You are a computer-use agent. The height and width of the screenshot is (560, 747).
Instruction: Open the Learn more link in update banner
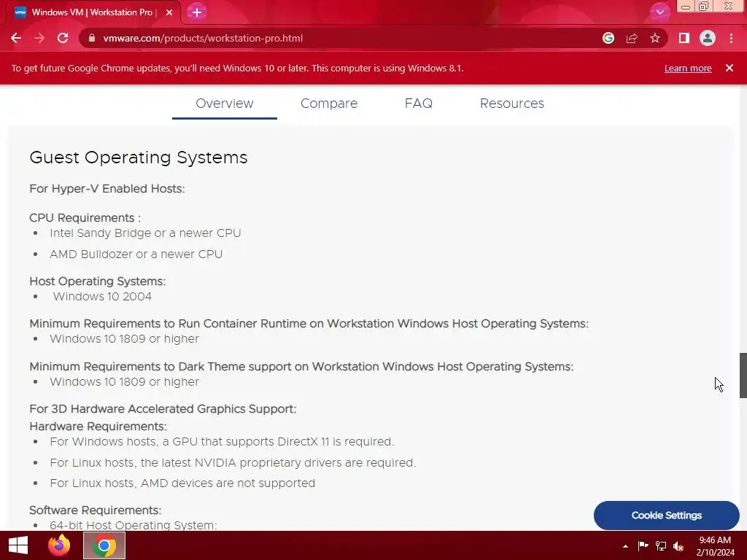(x=688, y=68)
